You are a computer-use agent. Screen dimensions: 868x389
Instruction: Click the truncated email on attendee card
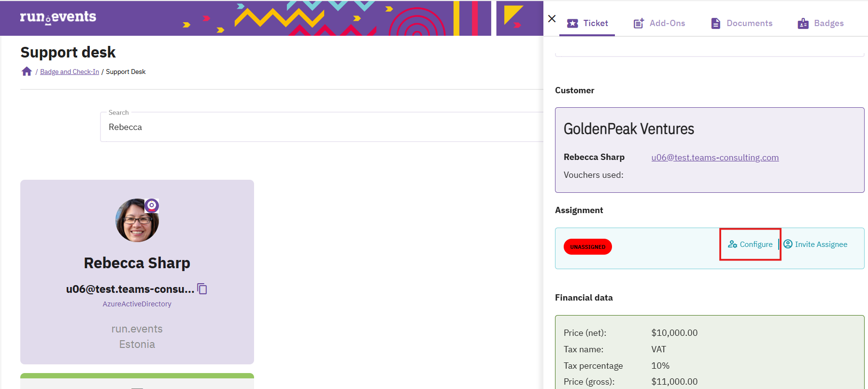(x=130, y=289)
